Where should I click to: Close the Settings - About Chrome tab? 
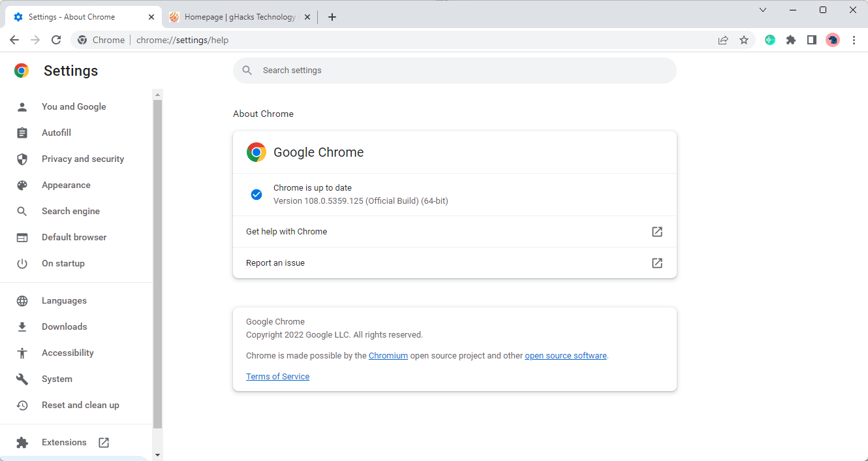pyautogui.click(x=151, y=17)
